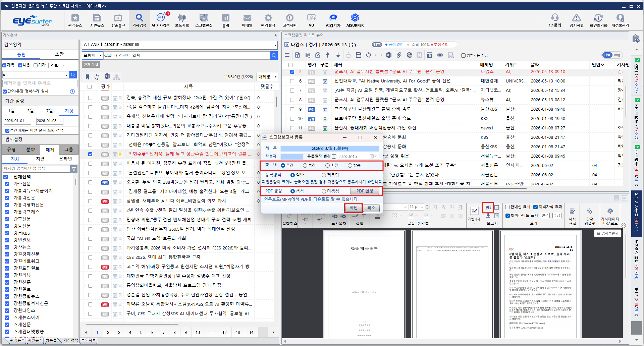Open the 2026-01-01 start date dropdown
This screenshot has height=346, width=644.
(x=28, y=121)
